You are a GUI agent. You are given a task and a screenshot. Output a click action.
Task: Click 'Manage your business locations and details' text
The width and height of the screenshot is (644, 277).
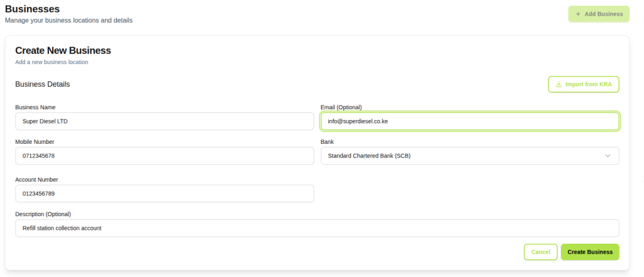[69, 20]
